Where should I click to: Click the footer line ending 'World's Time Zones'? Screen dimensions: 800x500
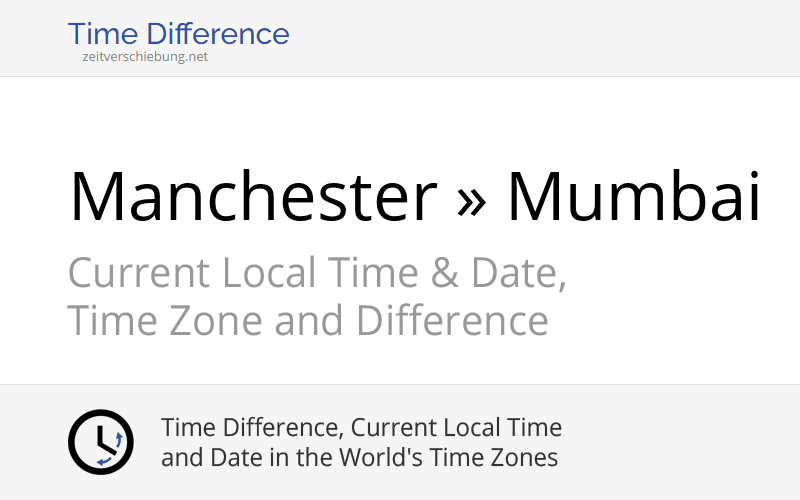(359, 458)
